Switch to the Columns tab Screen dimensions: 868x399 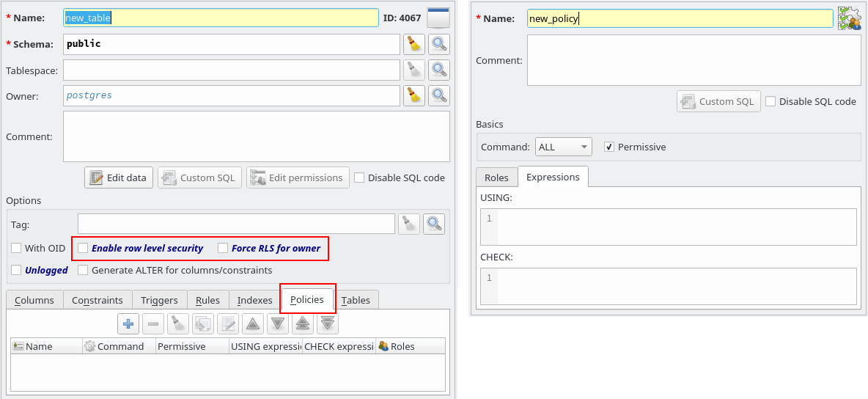(34, 300)
